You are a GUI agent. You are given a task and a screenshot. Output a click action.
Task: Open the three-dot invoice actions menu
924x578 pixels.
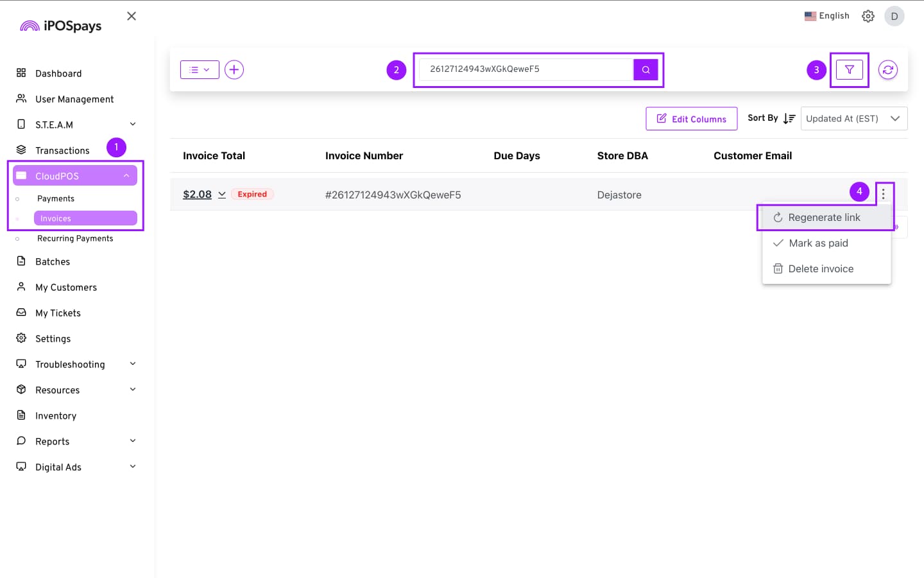883,193
